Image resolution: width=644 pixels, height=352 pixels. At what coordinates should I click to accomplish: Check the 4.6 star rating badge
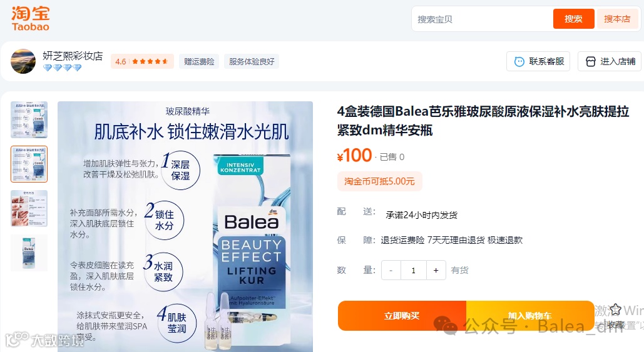[142, 61]
